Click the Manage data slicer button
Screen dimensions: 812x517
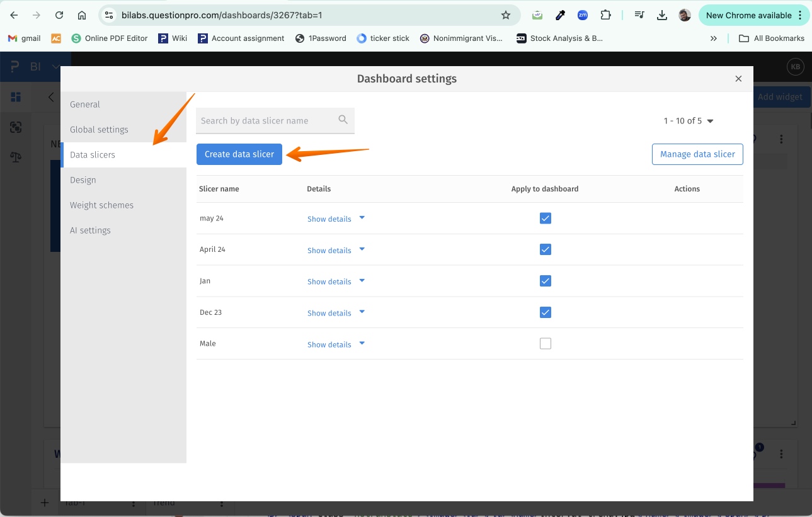click(x=697, y=154)
